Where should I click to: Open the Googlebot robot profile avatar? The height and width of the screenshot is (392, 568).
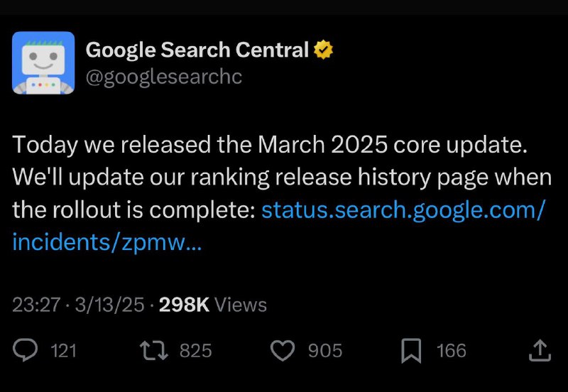[43, 62]
